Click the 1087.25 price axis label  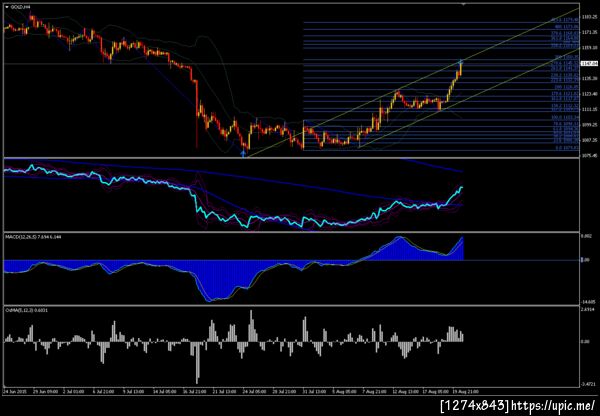coord(589,140)
